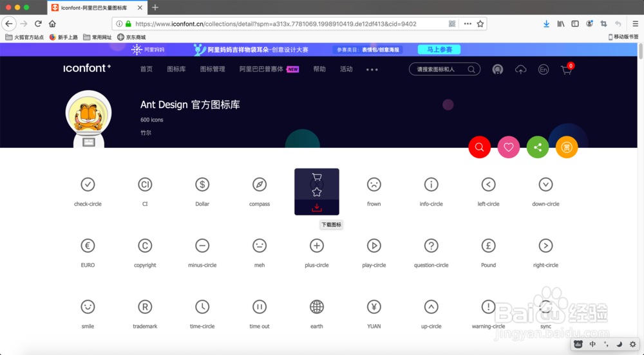Screen dimensions: 644x355
Task: Pick the warning-circle icon
Action: click(488, 307)
